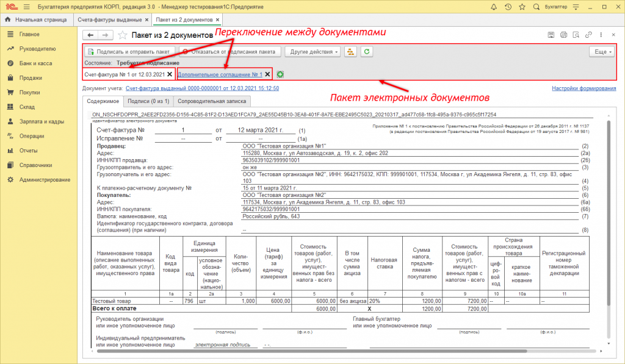Screen dimensions: 625x364
Task: Open the three-dot more options menu
Action: [x=601, y=35]
